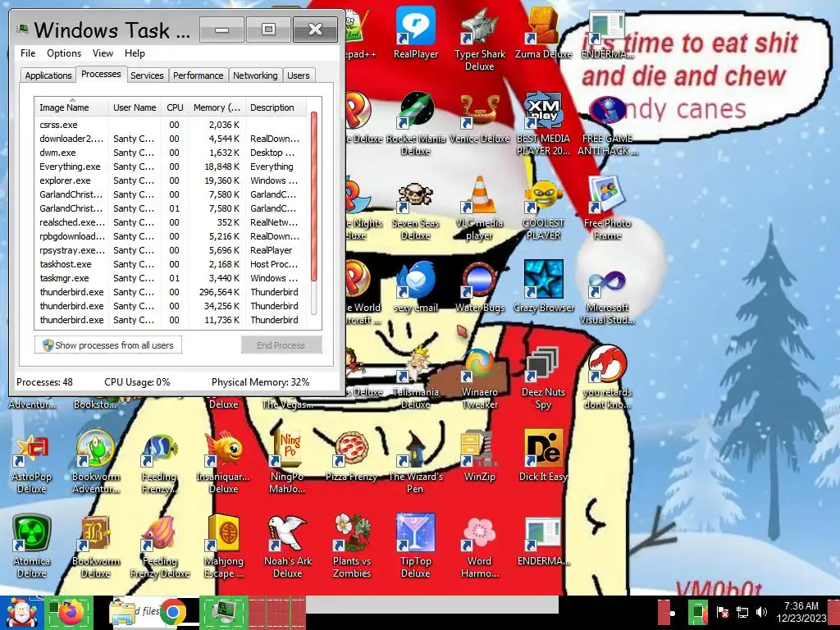Click Show processes from all users button
Image resolution: width=840 pixels, height=630 pixels.
(108, 345)
